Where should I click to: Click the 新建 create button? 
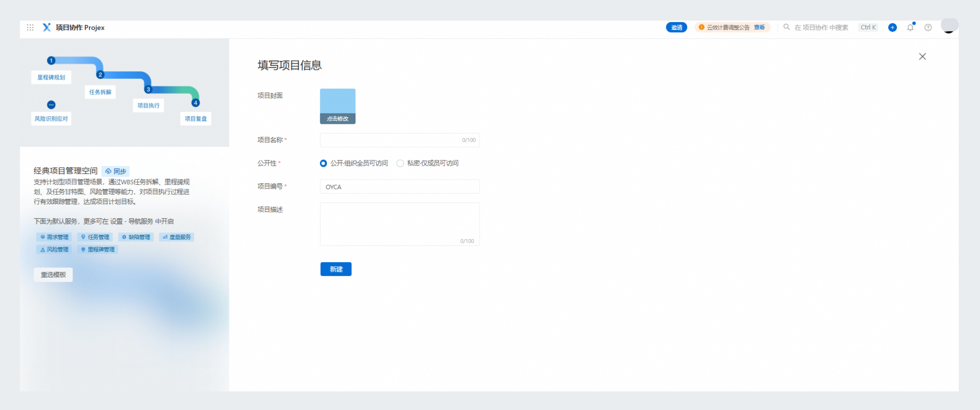pos(336,269)
